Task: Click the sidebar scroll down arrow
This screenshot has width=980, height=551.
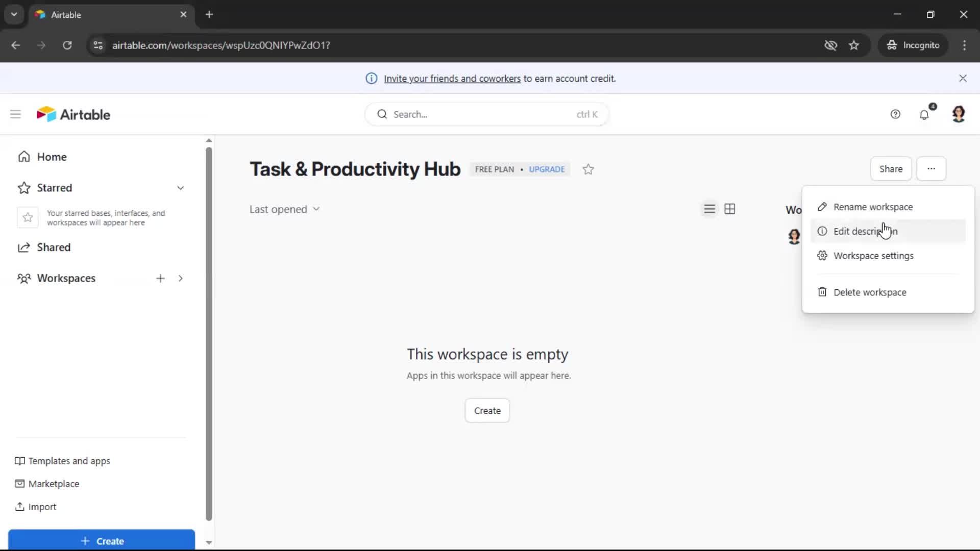Action: click(x=209, y=542)
